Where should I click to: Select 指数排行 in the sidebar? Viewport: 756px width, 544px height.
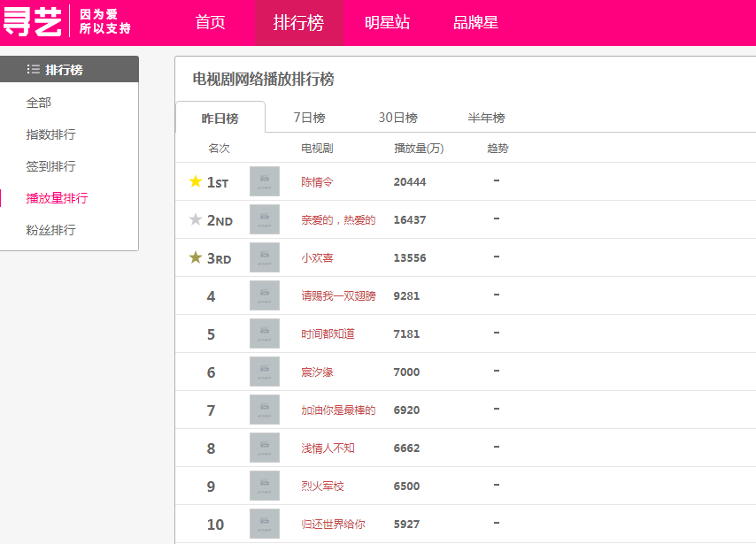(50, 134)
